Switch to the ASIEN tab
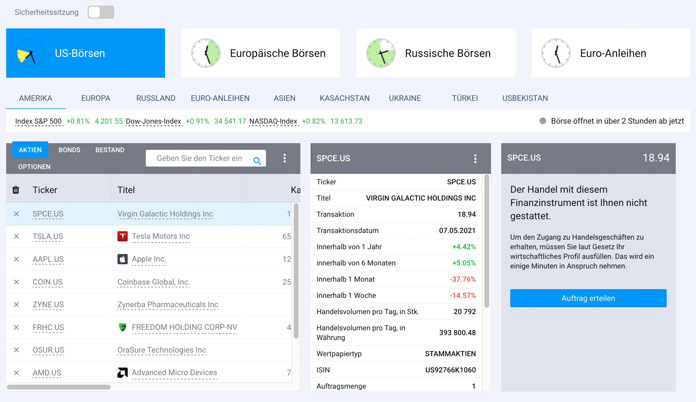 coord(285,98)
